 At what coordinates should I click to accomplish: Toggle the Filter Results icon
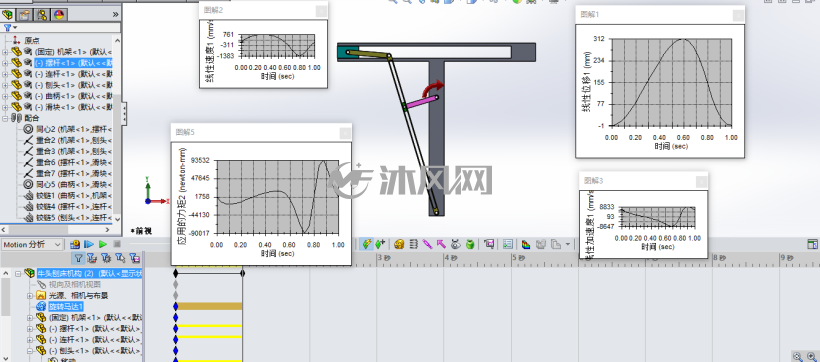tap(134, 257)
